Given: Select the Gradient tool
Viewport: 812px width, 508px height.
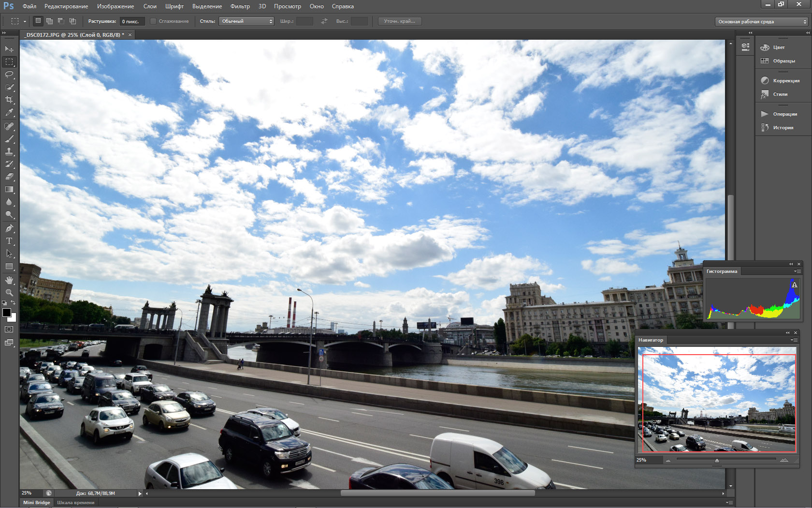Looking at the screenshot, I should 9,189.
